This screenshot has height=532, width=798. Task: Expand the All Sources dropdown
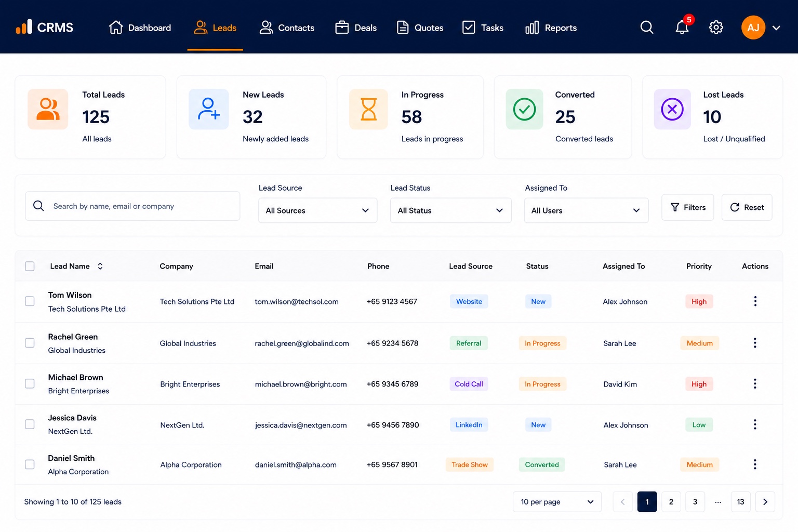(x=318, y=210)
